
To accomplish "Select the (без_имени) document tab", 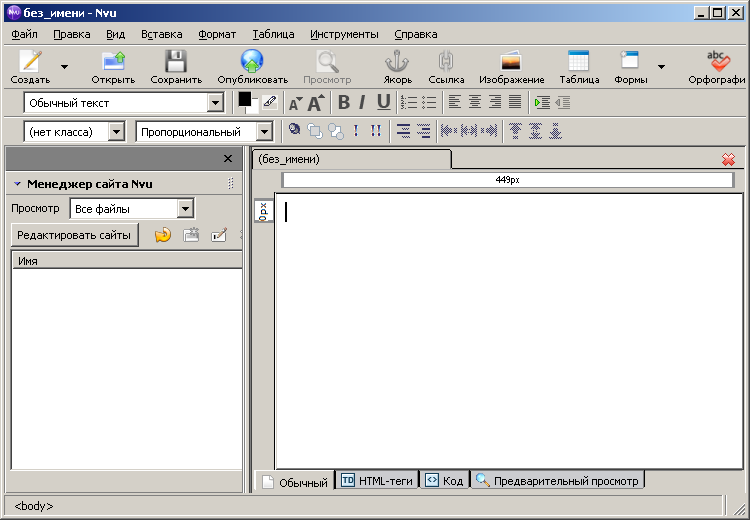I will tap(351, 159).
